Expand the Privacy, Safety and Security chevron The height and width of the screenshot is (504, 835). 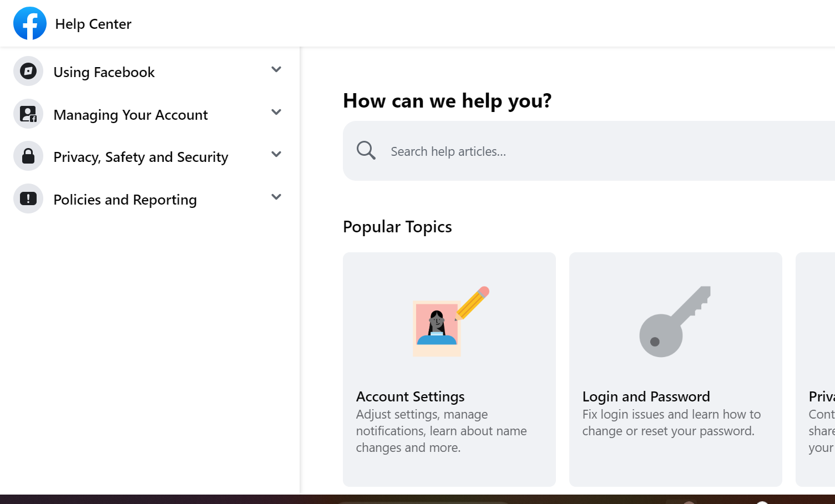[276, 154]
